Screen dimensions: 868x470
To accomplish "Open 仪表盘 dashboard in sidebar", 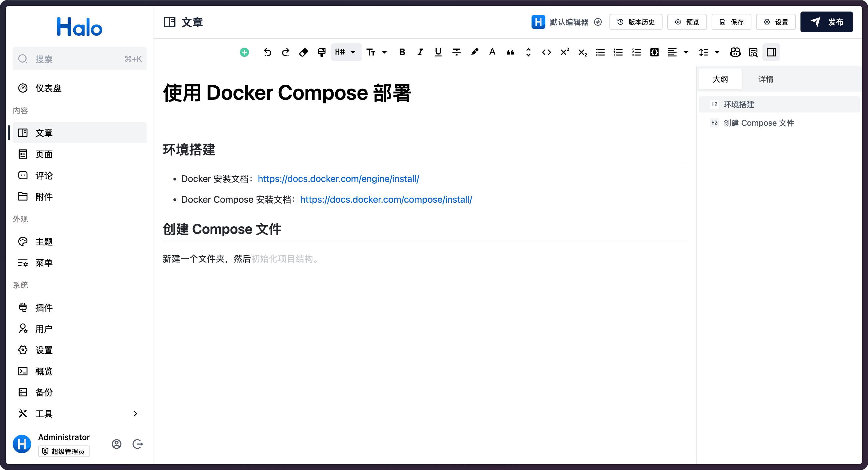I will point(80,88).
